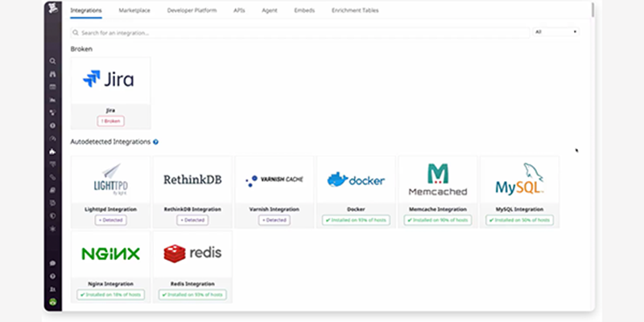Viewport: 644px width, 322px height.
Task: Switch to the Integrations tab
Action: [86, 10]
